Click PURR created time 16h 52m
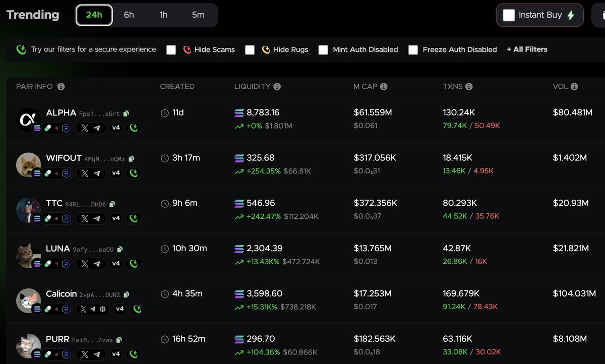The width and height of the screenshot is (605, 364). (x=189, y=339)
